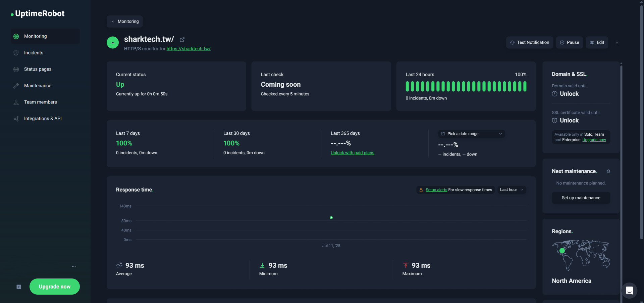Click Setup alerts link

[436, 190]
